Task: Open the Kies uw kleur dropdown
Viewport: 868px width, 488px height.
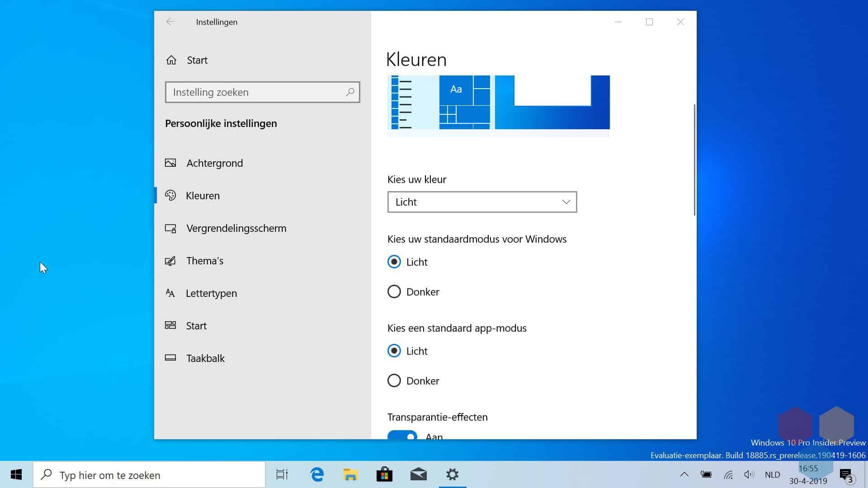Action: [x=482, y=202]
